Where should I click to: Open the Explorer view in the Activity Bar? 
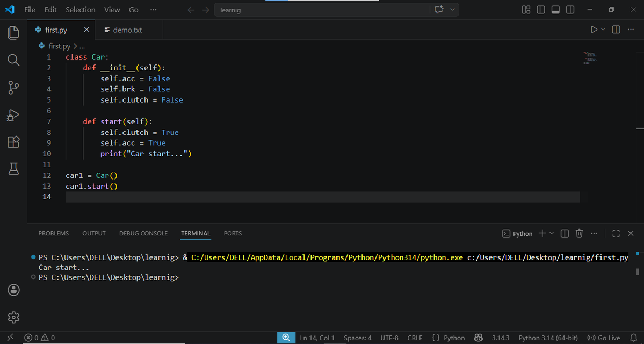pyautogui.click(x=13, y=33)
